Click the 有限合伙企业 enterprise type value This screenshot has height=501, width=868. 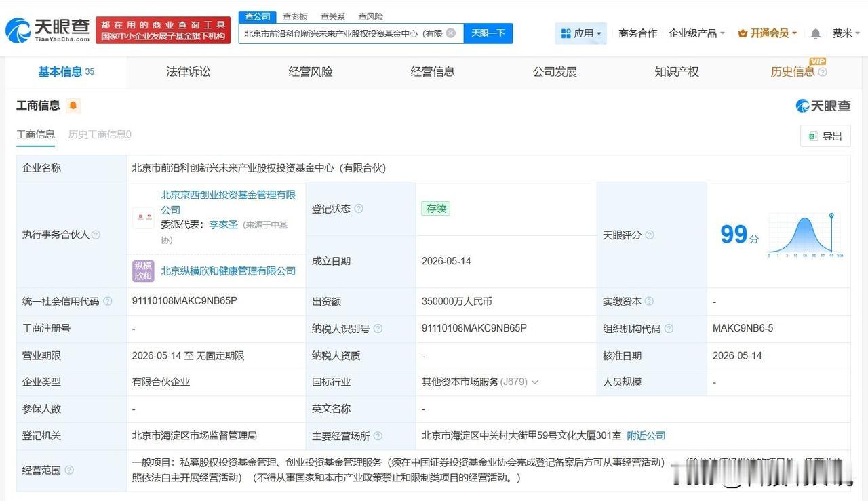point(161,382)
